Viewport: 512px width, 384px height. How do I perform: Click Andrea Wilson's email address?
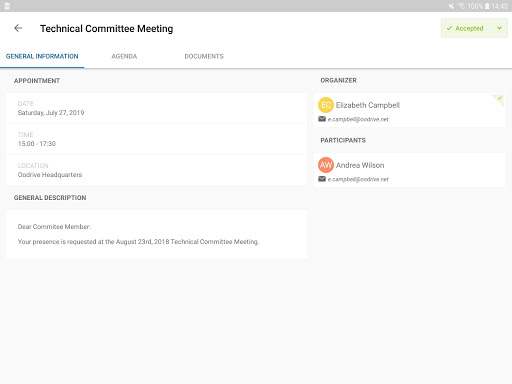click(358, 179)
